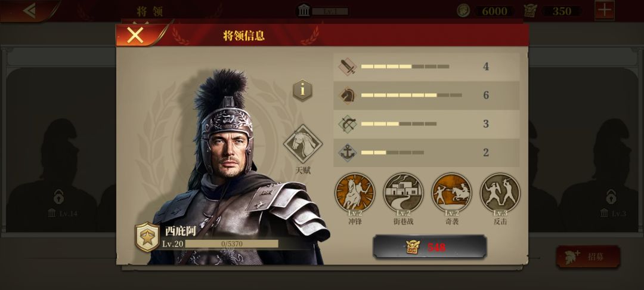Click the anchor navy stat icon

[x=348, y=153]
